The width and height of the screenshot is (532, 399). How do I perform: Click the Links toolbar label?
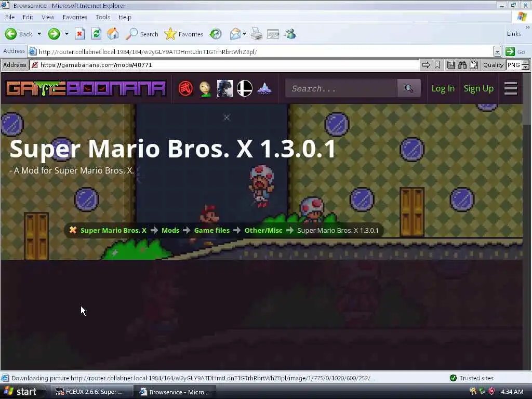click(514, 34)
